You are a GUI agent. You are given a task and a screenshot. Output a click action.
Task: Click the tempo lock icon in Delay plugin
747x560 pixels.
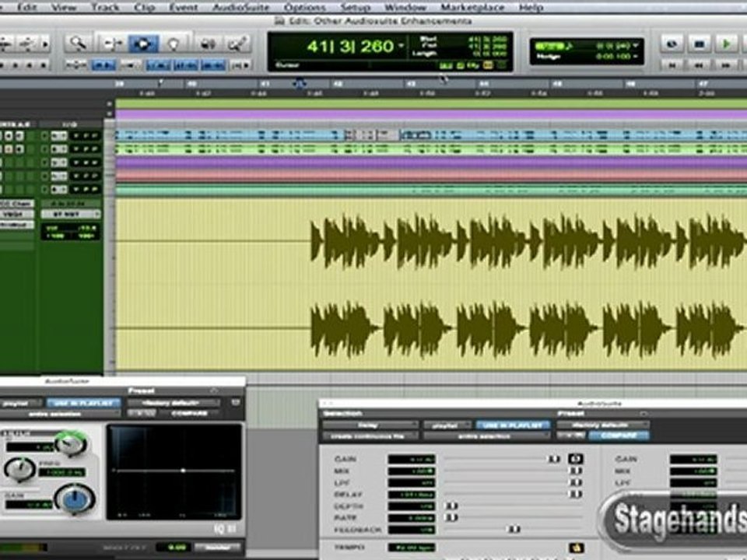[x=577, y=548]
